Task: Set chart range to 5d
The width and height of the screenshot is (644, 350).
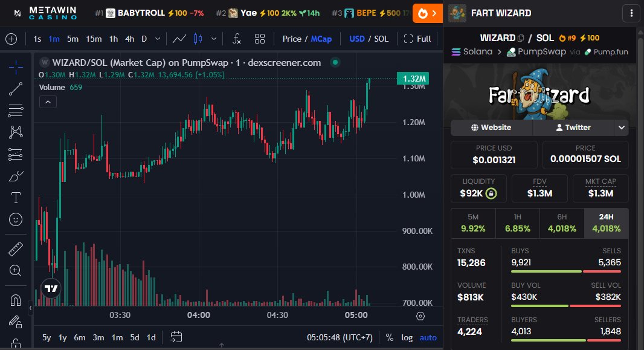Action: pyautogui.click(x=135, y=338)
